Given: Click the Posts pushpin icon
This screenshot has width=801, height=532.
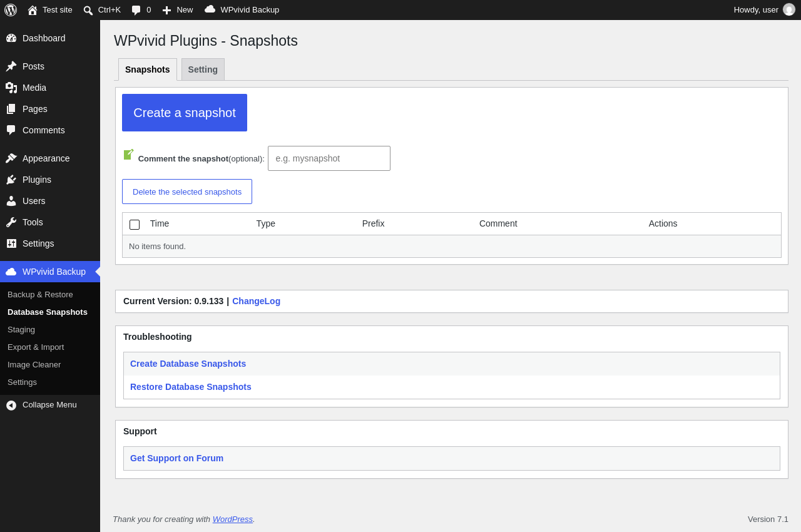Looking at the screenshot, I should (x=11, y=66).
